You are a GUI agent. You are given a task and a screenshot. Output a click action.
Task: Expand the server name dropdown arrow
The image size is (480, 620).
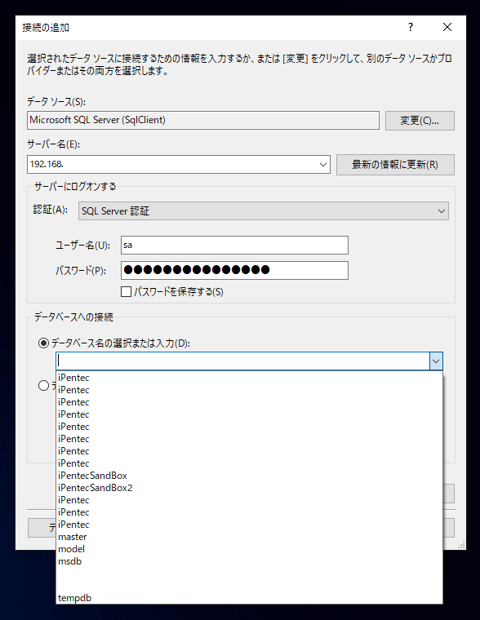click(x=323, y=164)
